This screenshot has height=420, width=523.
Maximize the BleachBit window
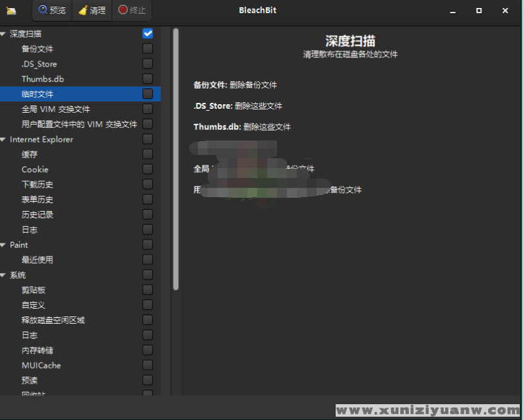(x=479, y=11)
